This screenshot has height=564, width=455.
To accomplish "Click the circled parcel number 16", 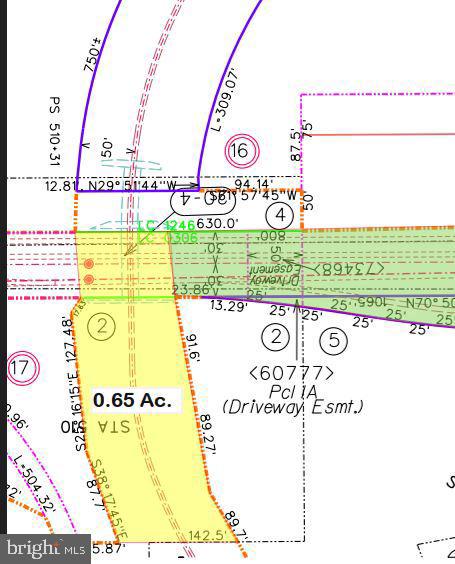I will (242, 151).
